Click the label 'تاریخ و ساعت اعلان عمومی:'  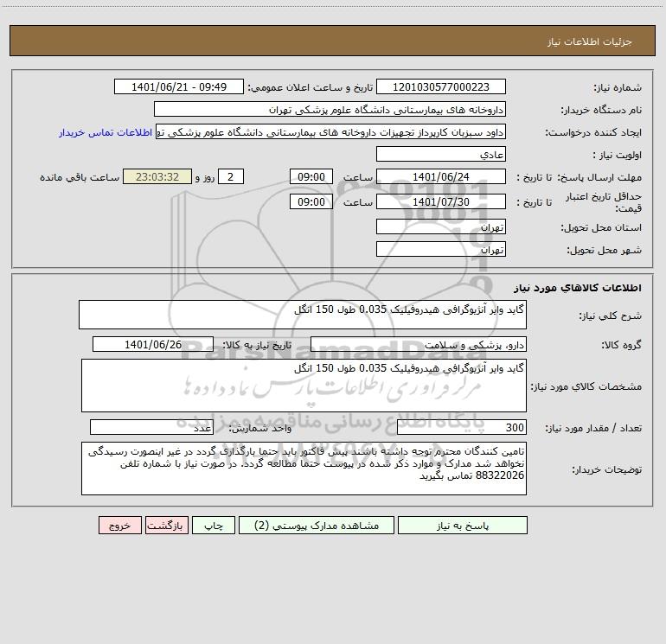tap(310, 87)
